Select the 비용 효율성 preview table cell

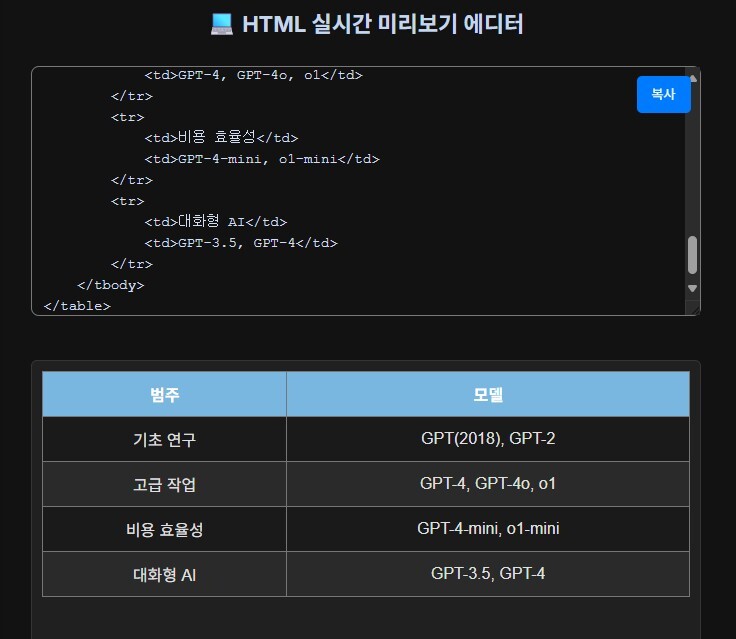(164, 529)
